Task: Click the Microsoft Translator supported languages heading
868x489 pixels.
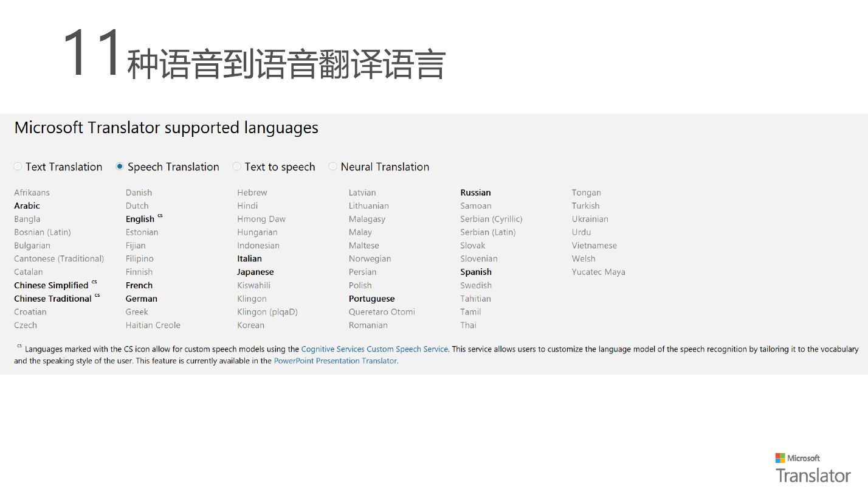Action: [167, 128]
